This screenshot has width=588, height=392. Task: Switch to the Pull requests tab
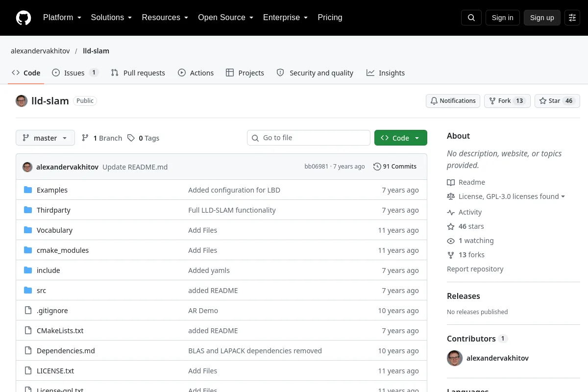138,73
